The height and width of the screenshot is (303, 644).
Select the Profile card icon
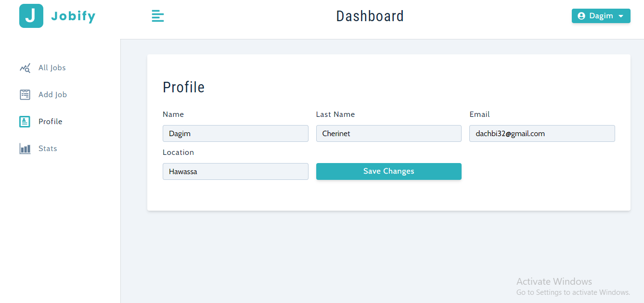click(x=25, y=121)
